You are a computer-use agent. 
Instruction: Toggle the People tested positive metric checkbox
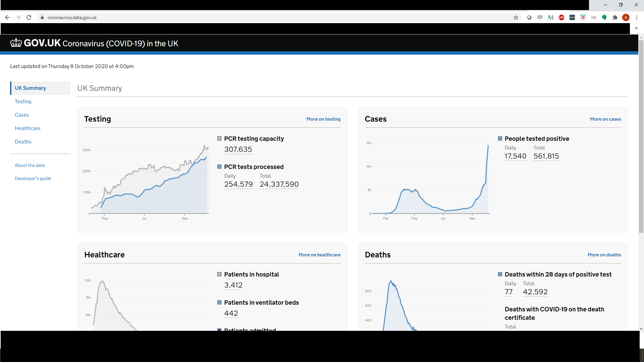coord(500,138)
